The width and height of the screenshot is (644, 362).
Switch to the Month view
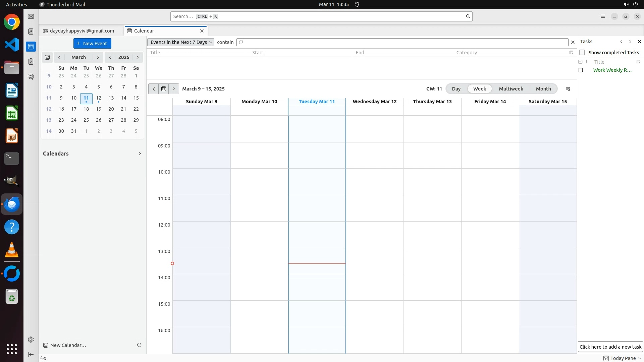[543, 89]
